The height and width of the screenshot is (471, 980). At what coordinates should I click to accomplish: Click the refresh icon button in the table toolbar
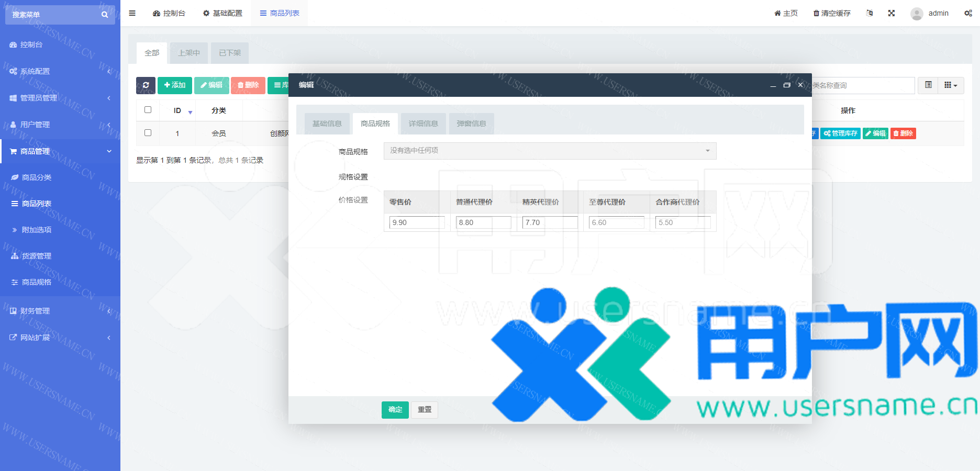tap(146, 85)
